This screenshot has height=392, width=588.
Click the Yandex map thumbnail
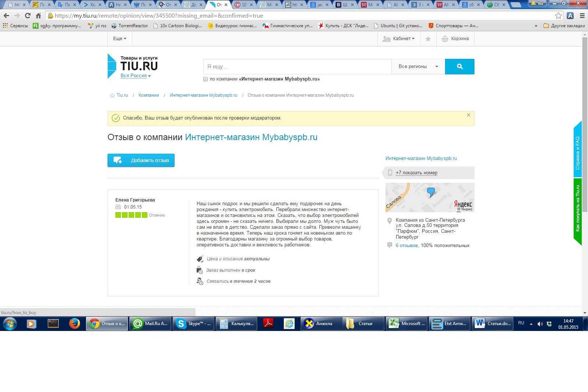click(x=430, y=197)
